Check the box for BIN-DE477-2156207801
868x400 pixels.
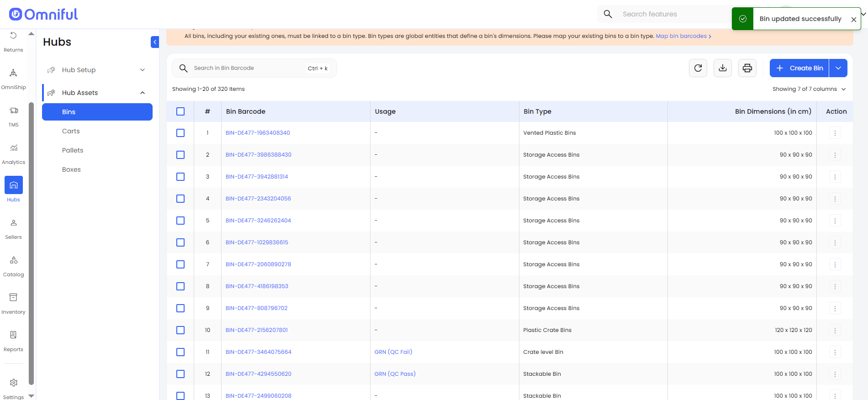[180, 330]
